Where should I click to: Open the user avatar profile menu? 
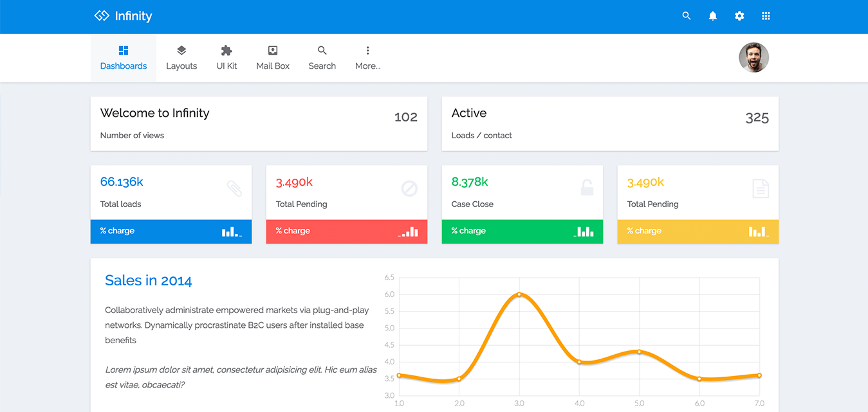(753, 58)
